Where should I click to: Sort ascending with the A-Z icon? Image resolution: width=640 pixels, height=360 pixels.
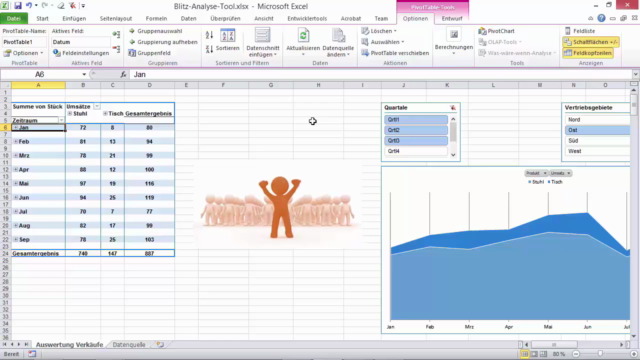coord(209,35)
